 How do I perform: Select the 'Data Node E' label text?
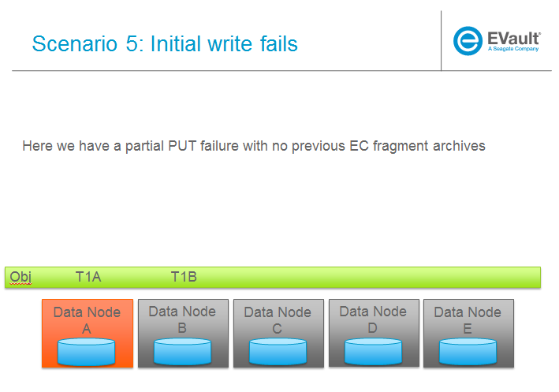(468, 320)
